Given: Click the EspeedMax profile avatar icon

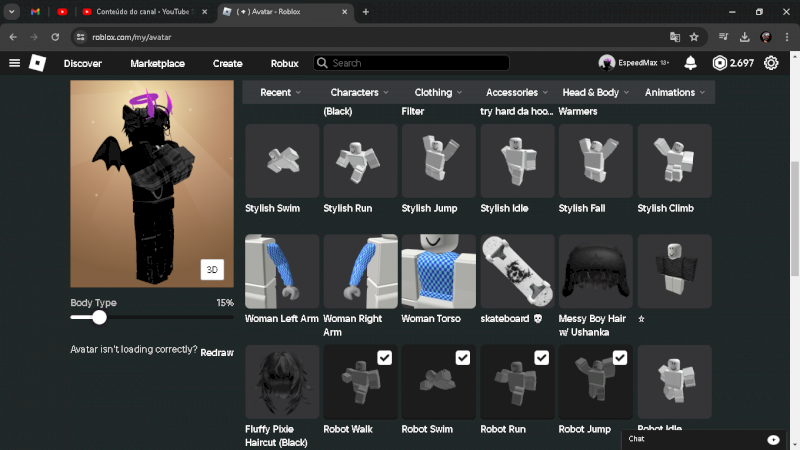Looking at the screenshot, I should 607,63.
